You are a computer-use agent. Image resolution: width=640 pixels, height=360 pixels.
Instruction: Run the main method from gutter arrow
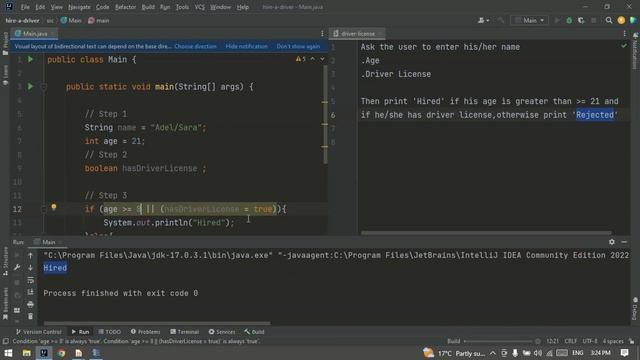[x=30, y=87]
